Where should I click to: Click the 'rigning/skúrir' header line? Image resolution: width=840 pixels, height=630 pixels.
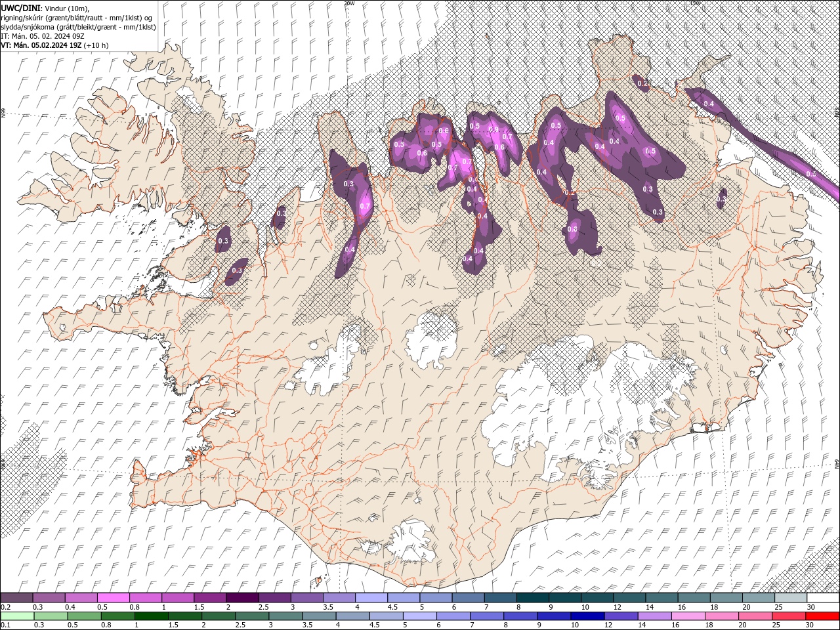[x=77, y=18]
